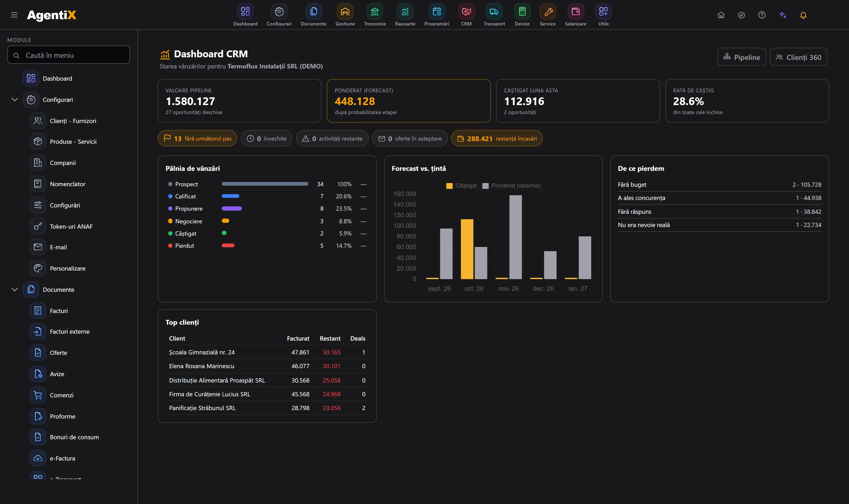
Task: Select Token-uri ANAF sidebar item
Action: (x=71, y=226)
